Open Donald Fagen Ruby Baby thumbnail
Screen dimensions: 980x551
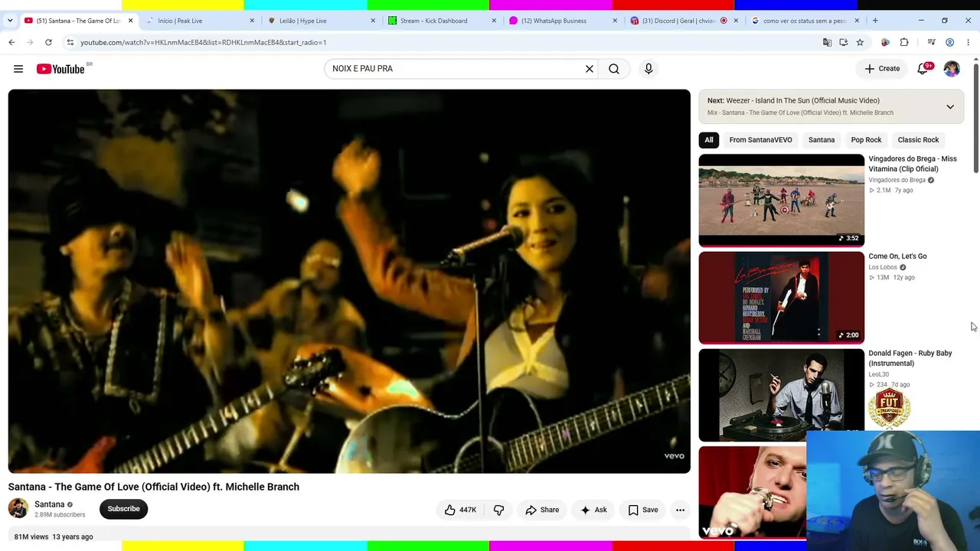click(781, 395)
